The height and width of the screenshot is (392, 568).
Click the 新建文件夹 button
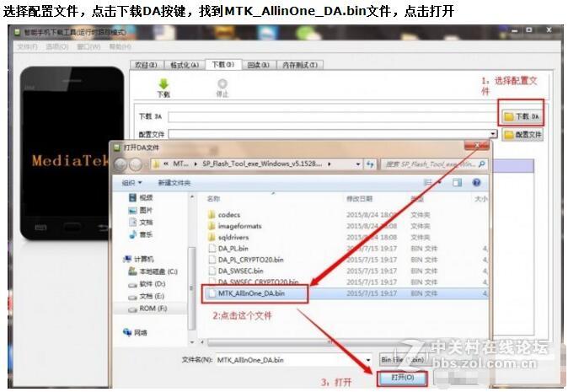174,183
